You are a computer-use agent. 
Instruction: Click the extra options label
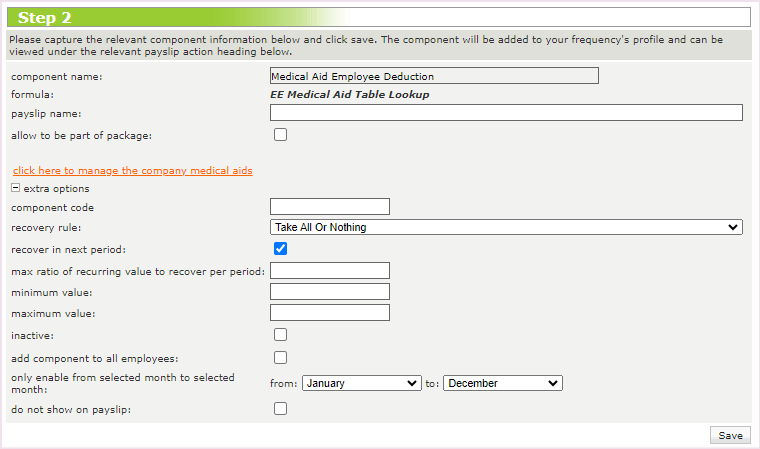click(x=56, y=188)
